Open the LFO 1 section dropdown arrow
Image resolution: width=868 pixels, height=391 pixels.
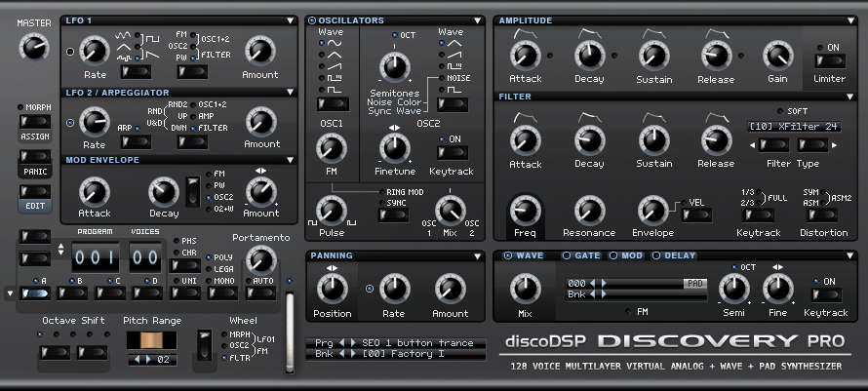291,20
